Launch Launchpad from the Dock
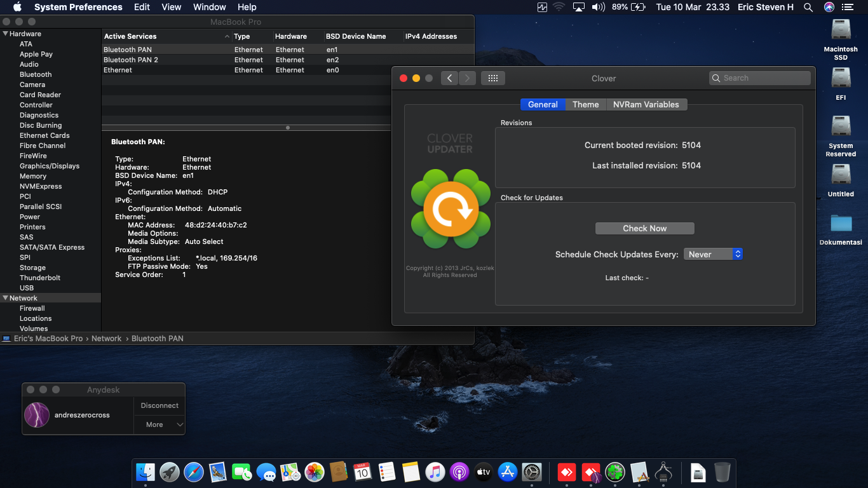 [x=170, y=472]
